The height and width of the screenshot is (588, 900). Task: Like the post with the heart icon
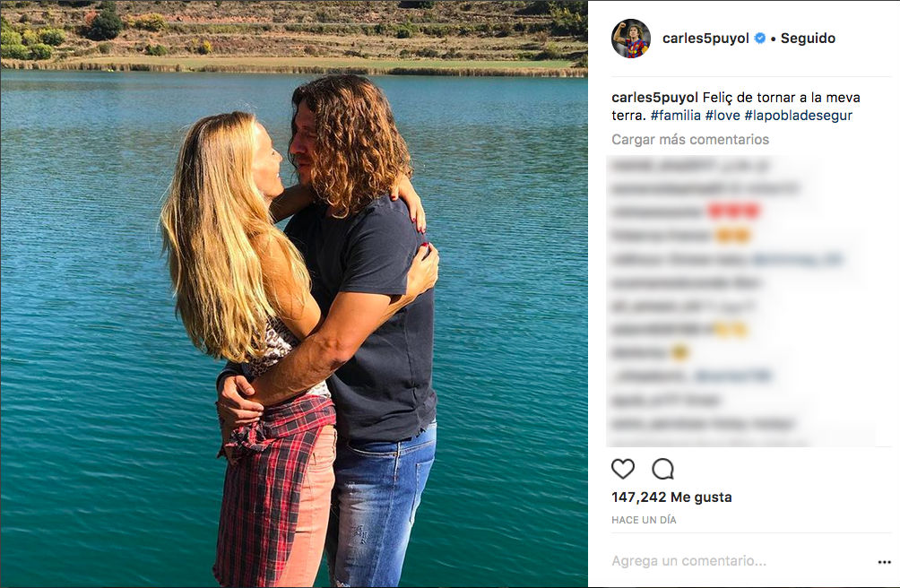[x=623, y=470]
